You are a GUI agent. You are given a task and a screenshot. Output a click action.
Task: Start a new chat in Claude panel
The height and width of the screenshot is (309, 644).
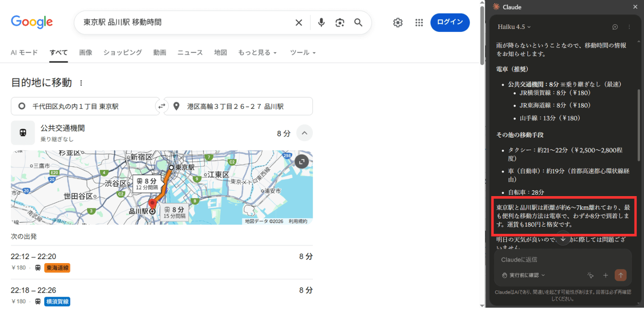click(615, 27)
